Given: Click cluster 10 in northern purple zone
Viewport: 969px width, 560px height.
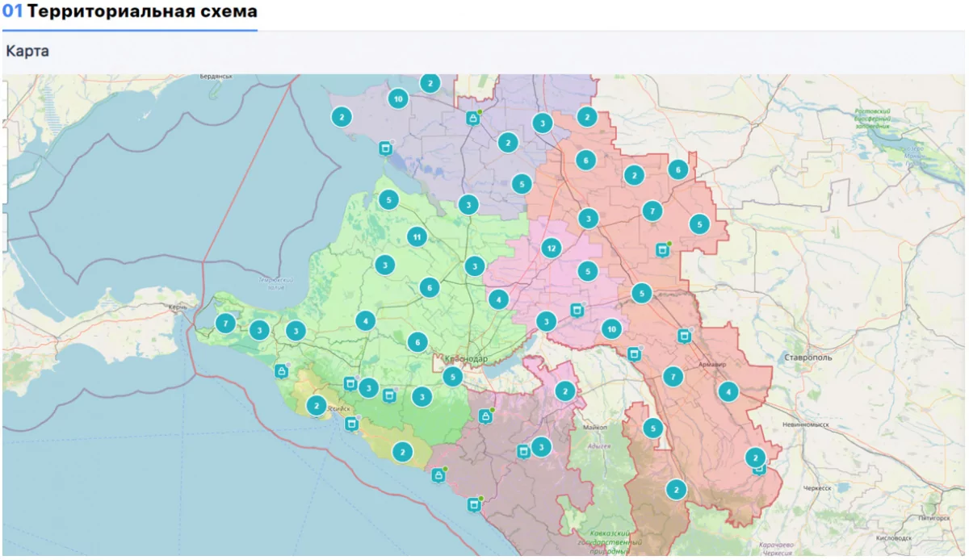Looking at the screenshot, I should [396, 98].
